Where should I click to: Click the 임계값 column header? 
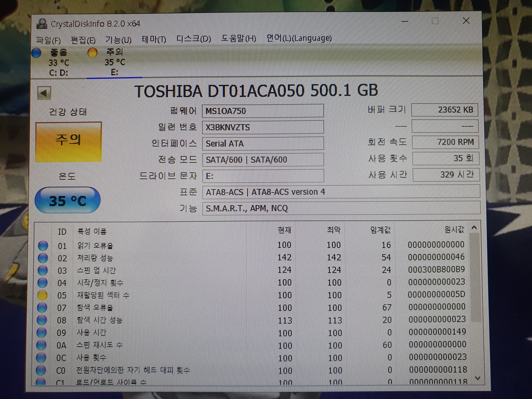coord(381,230)
